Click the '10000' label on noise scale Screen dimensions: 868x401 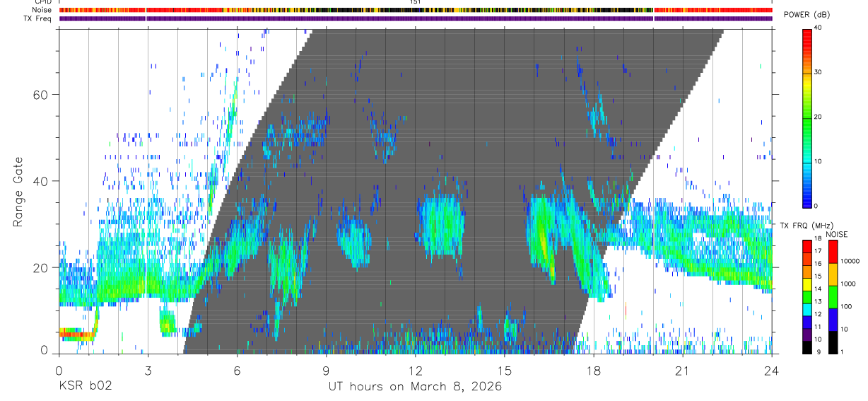pyautogui.click(x=850, y=262)
